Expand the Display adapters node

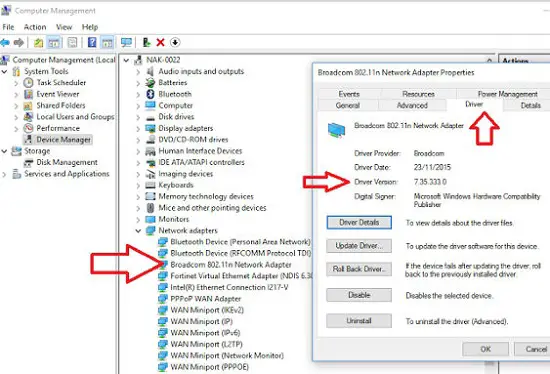pos(138,129)
